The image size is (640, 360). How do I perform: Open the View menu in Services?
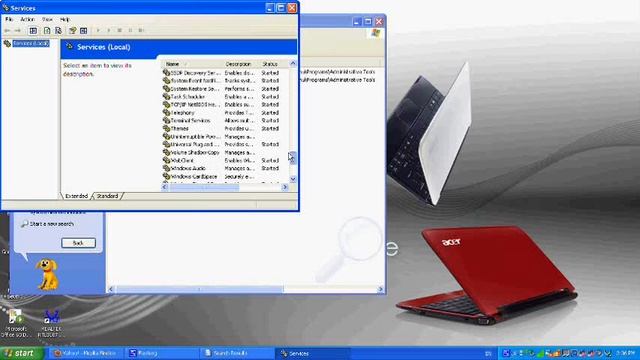pos(47,19)
